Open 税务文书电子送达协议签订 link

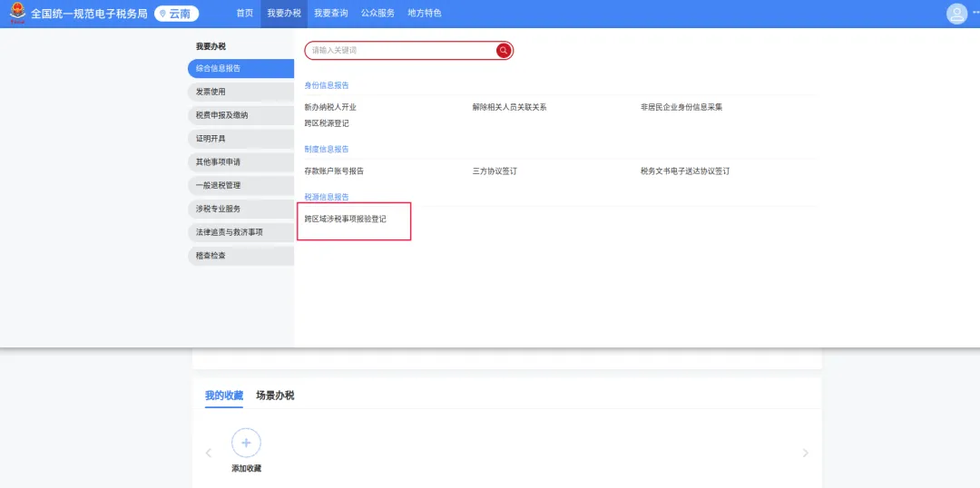[x=685, y=171]
